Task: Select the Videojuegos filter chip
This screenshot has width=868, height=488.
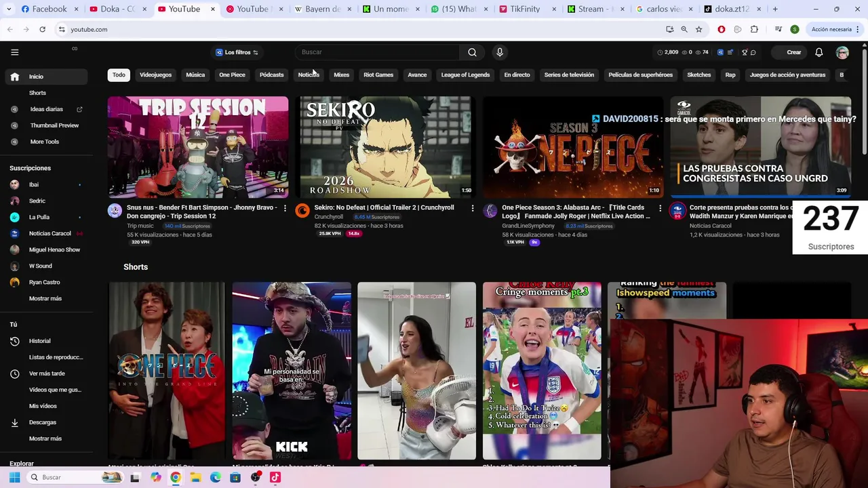Action: pyautogui.click(x=155, y=75)
